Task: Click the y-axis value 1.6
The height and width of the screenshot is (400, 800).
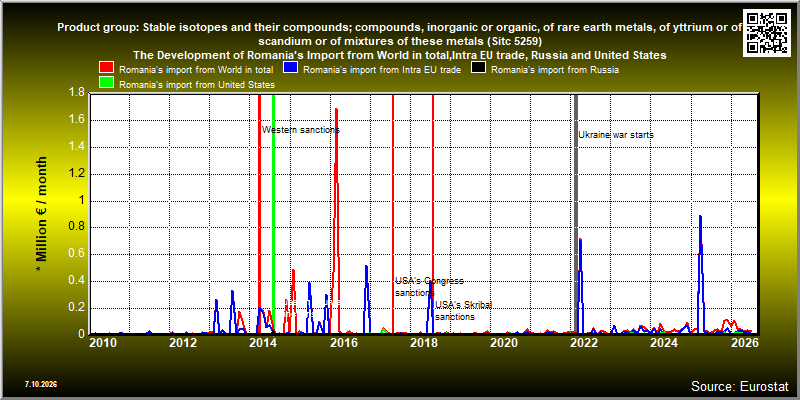Action: click(77, 120)
